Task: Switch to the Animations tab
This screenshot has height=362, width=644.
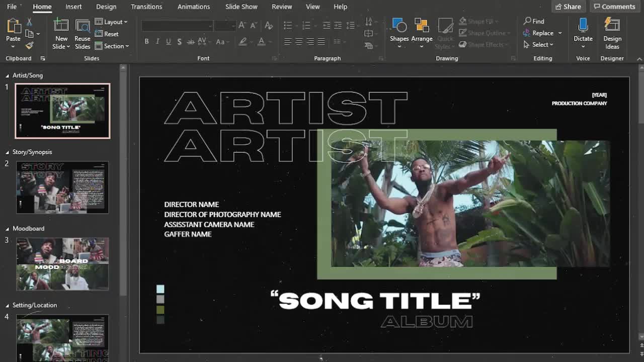Action: 194,7
